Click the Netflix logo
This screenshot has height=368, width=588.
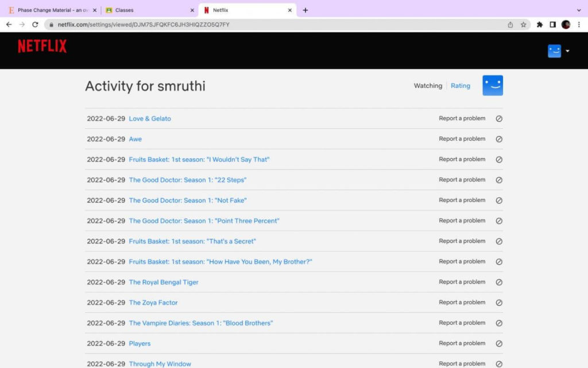[x=42, y=46]
